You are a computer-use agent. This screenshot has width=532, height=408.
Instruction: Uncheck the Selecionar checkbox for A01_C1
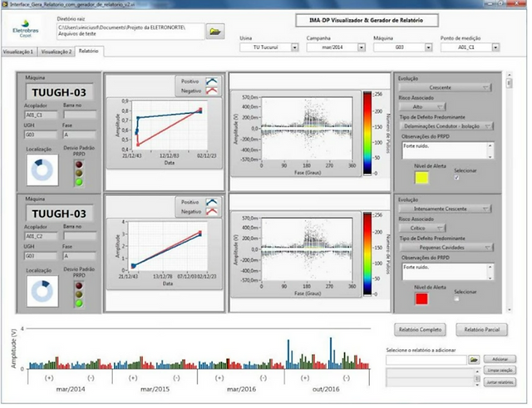pyautogui.click(x=456, y=177)
